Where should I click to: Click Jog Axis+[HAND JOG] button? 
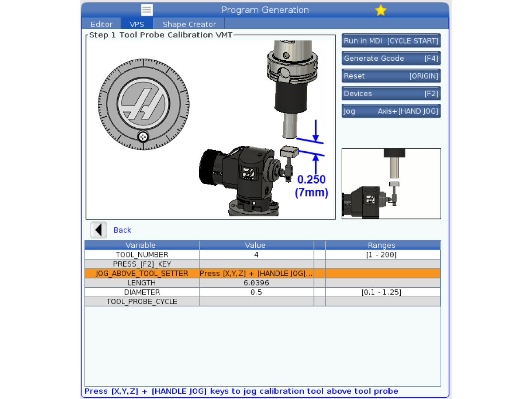pyautogui.click(x=391, y=111)
